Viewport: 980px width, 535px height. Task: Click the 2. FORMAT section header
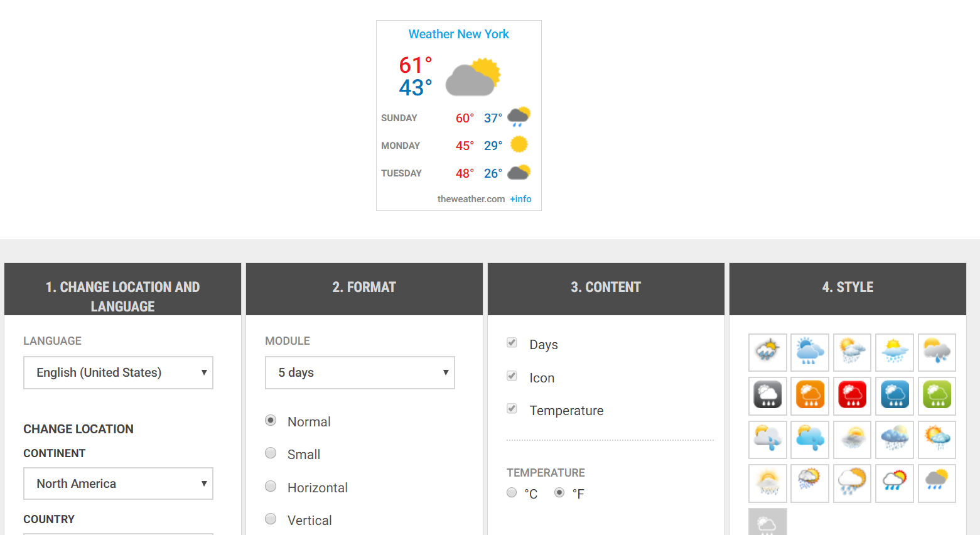coord(364,289)
